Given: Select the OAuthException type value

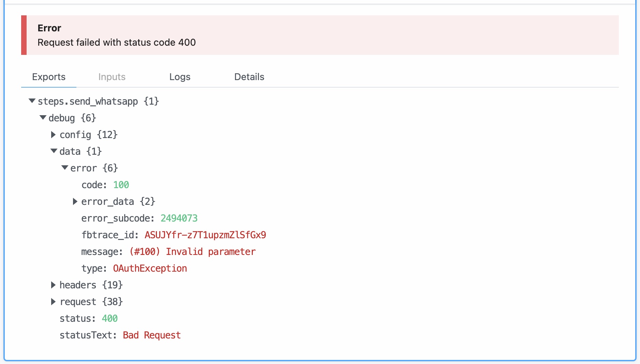Looking at the screenshot, I should pos(150,268).
